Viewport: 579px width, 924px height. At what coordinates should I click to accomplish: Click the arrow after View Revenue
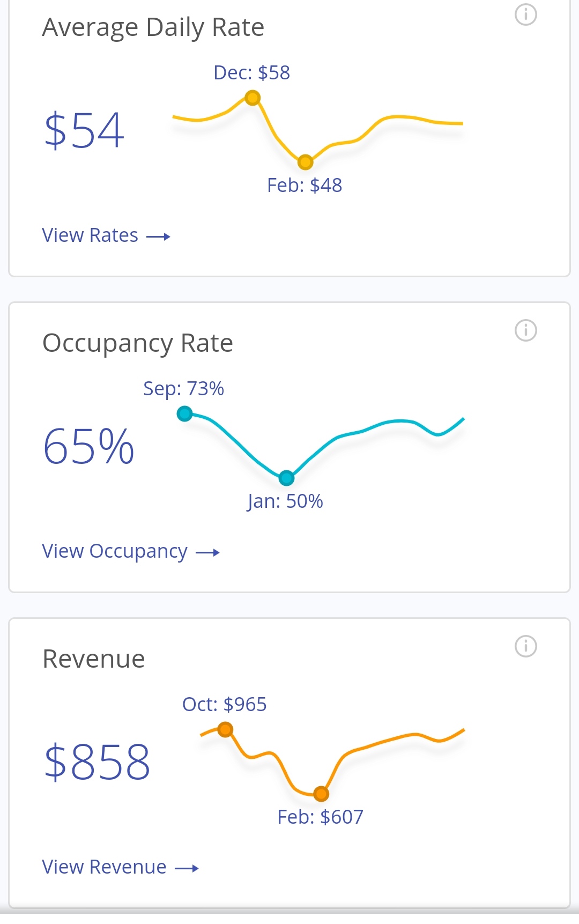pyautogui.click(x=187, y=868)
